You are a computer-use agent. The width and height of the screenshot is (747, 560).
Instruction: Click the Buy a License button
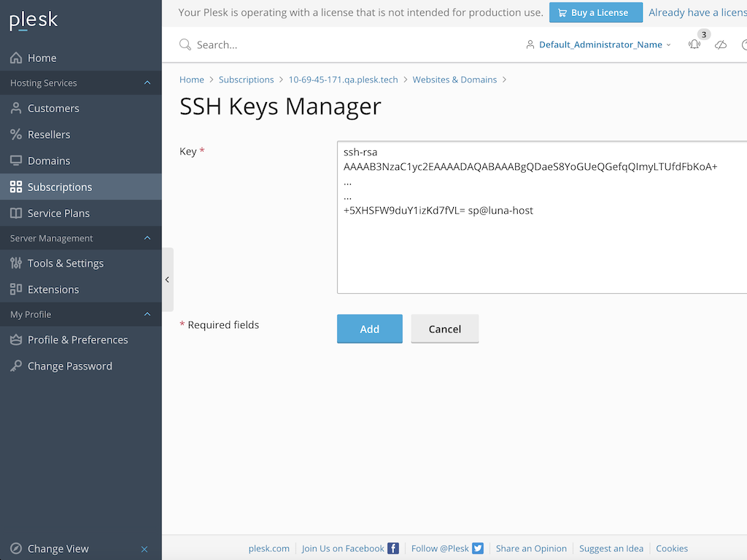(x=595, y=12)
